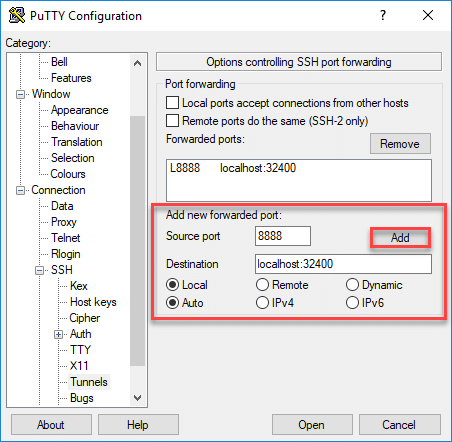Expand the Auth tree node
This screenshot has height=442, width=452.
(x=58, y=334)
